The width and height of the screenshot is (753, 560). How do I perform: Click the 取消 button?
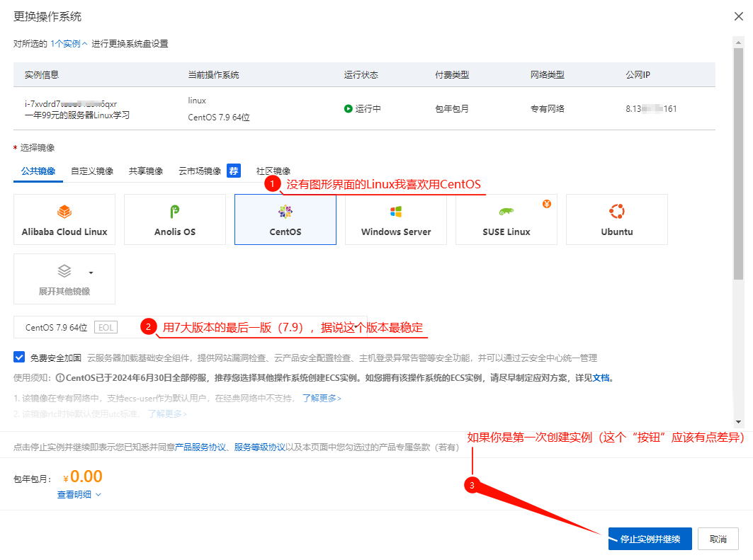tap(718, 539)
